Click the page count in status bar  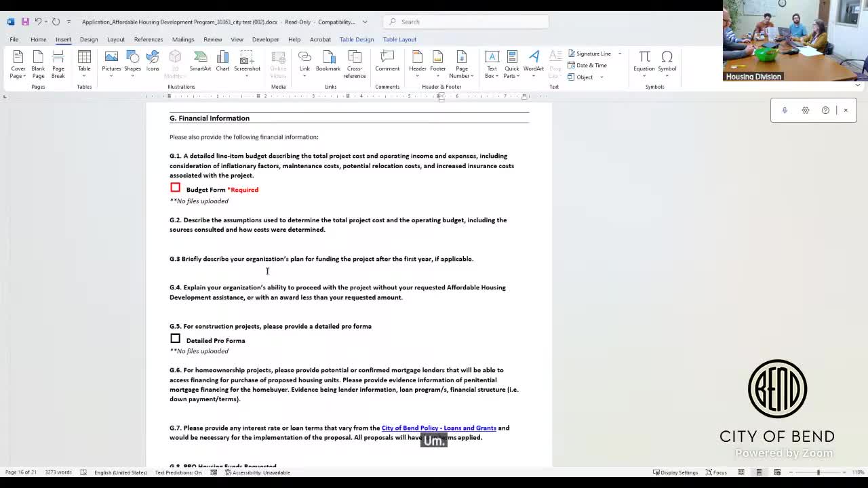pos(21,472)
